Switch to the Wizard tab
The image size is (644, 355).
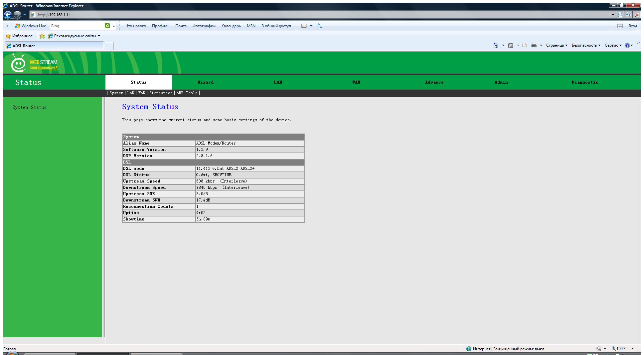[205, 82]
